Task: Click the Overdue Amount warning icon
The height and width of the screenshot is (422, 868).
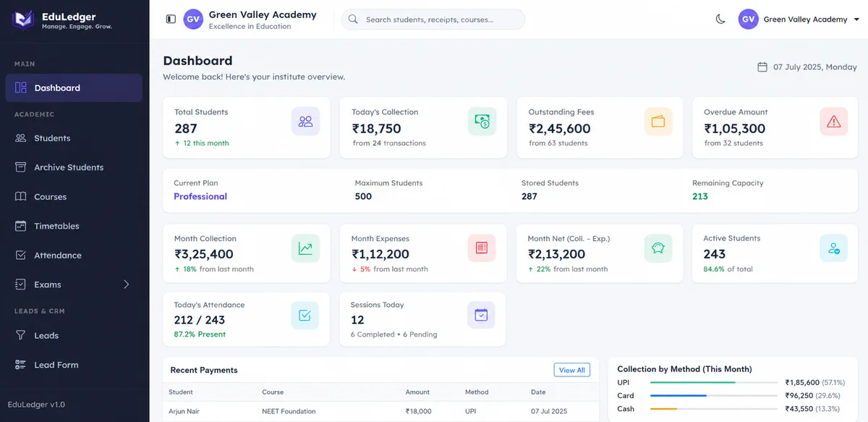Action: (x=834, y=122)
